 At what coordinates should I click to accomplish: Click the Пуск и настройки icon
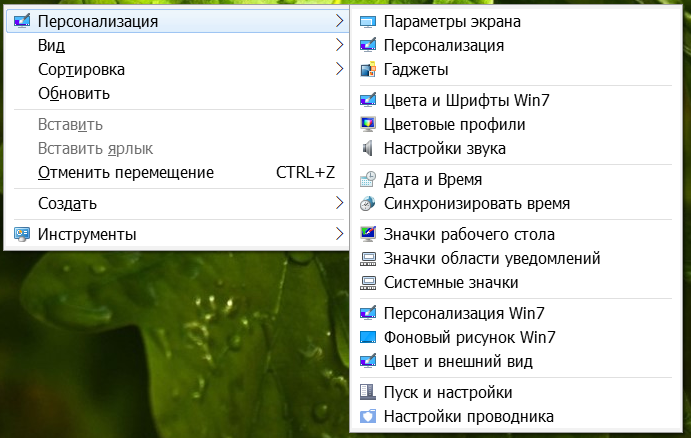coord(368,393)
